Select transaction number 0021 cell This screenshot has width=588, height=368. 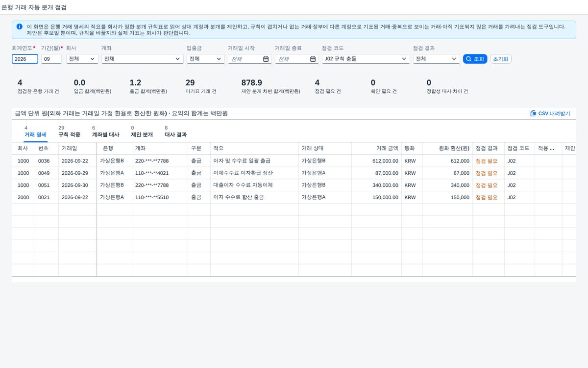coord(47,197)
